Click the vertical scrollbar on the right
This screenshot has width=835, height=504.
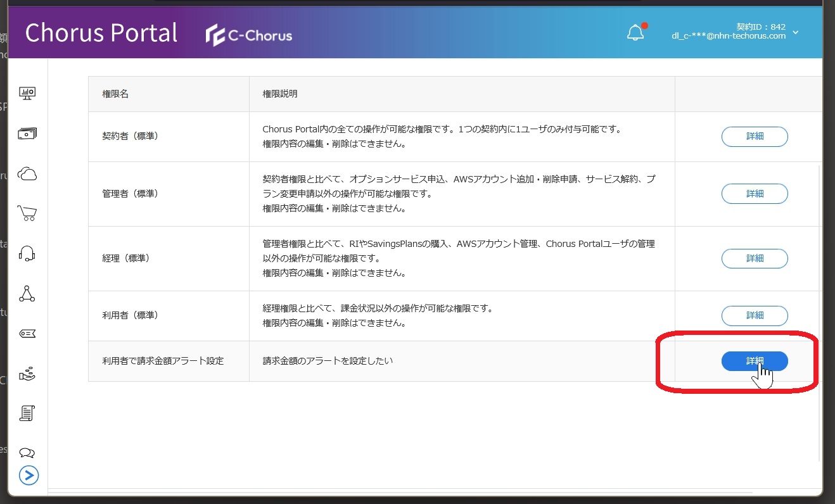click(x=820, y=313)
